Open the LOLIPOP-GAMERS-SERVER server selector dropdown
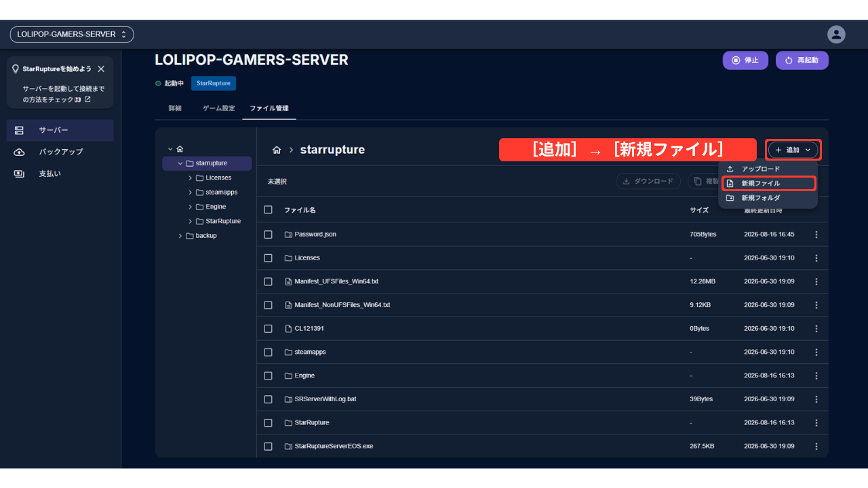 pos(72,35)
